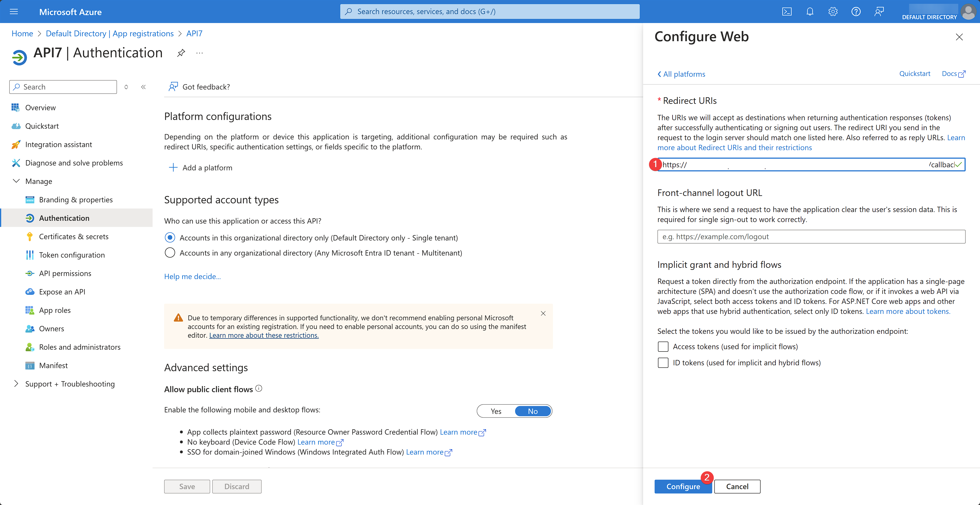Select single tenant accounts radio option
Screen dimensions: 980x505
[x=170, y=238]
